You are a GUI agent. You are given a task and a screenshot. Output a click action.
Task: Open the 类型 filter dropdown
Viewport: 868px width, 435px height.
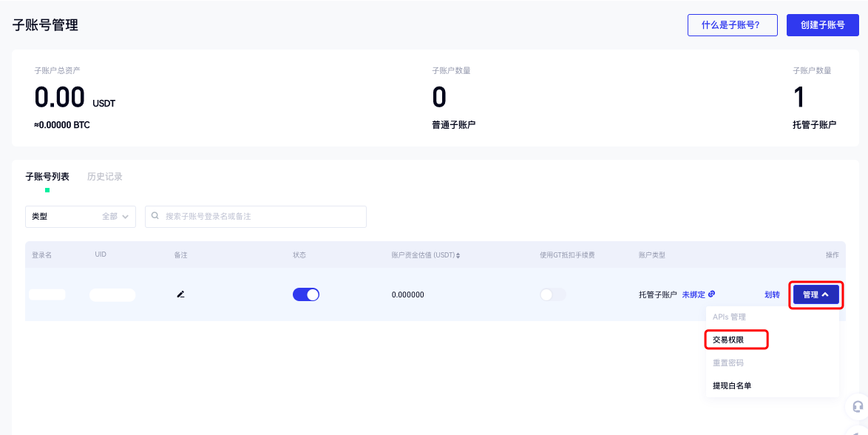coord(81,217)
